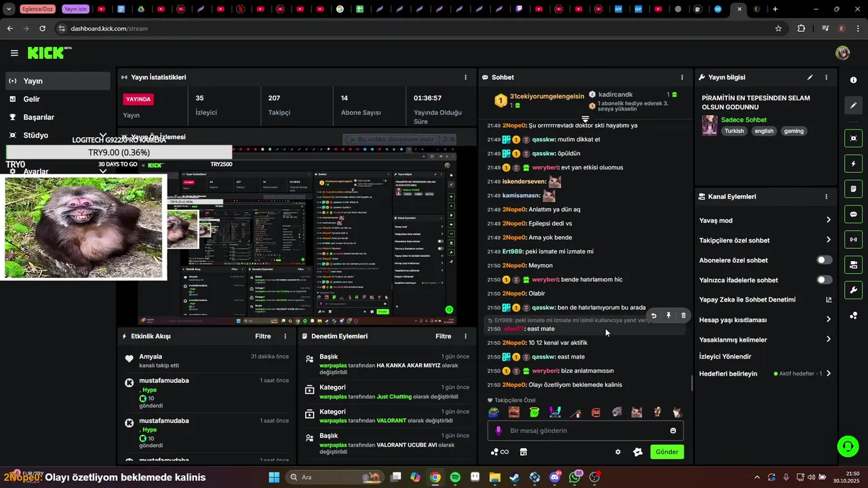
Task: Click the channel points infinity icon
Action: coord(500,452)
